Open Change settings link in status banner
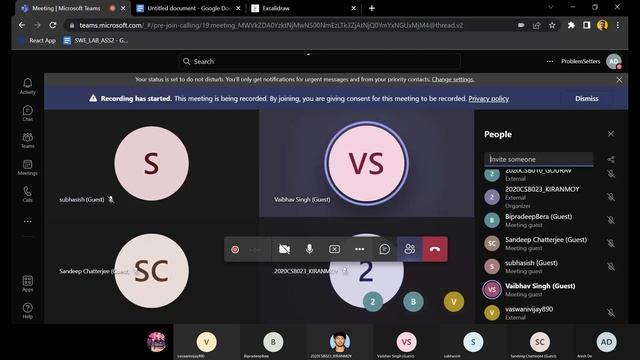The width and height of the screenshot is (640, 360). pos(453,79)
